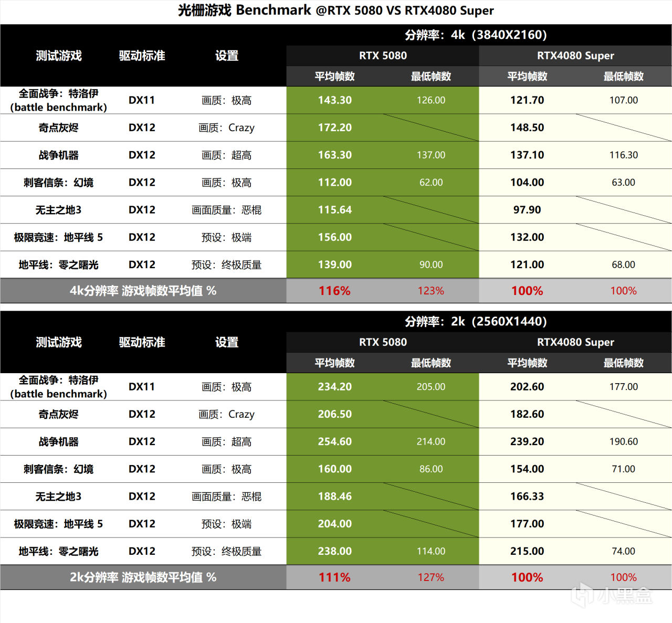Click the red summary value "116%"
The height and width of the screenshot is (623, 672).
(335, 291)
